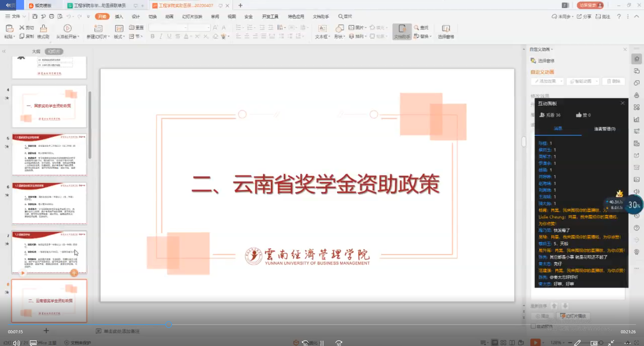Click the Slideshow Play button in animation pane

[573, 316]
